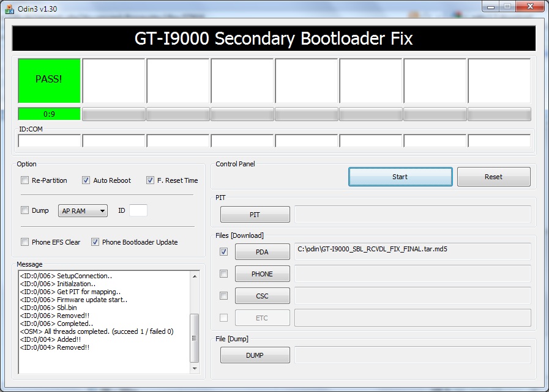This screenshot has height=392, width=549.
Task: Click the Start button
Action: 400,177
